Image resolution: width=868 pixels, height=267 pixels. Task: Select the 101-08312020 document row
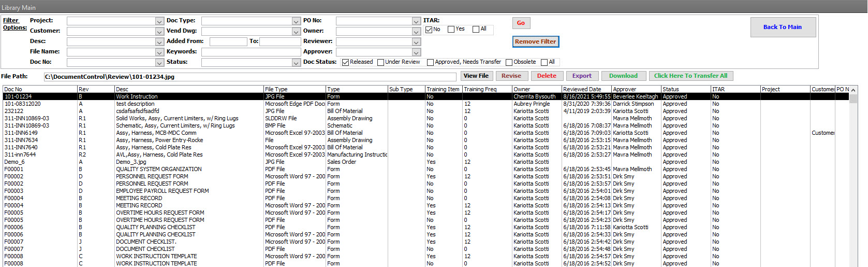[426, 104]
